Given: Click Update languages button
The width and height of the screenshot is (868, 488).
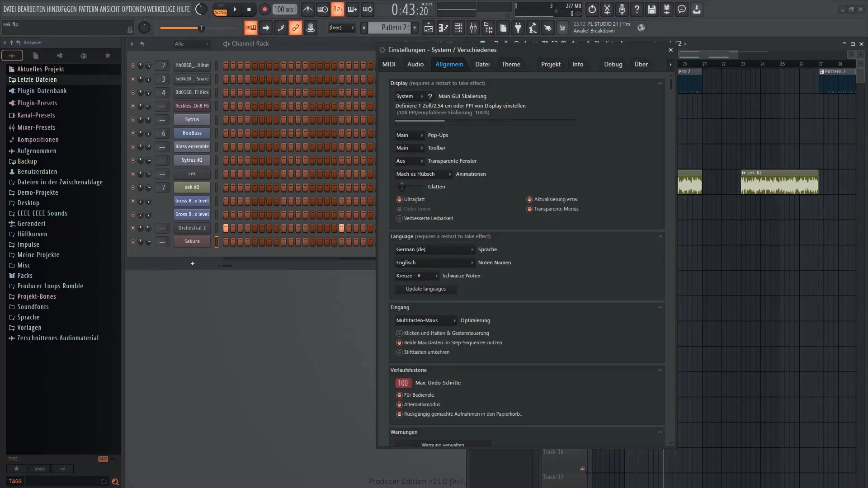Looking at the screenshot, I should [426, 289].
